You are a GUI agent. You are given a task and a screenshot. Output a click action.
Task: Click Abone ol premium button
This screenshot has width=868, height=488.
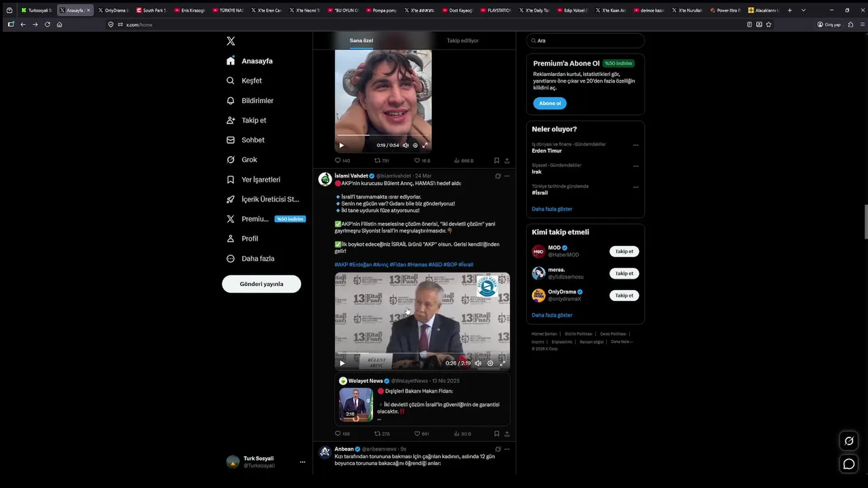[x=549, y=104]
